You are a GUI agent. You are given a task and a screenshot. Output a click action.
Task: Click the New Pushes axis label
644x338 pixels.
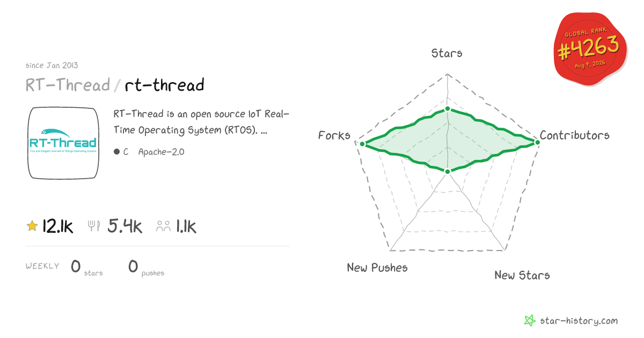(377, 267)
